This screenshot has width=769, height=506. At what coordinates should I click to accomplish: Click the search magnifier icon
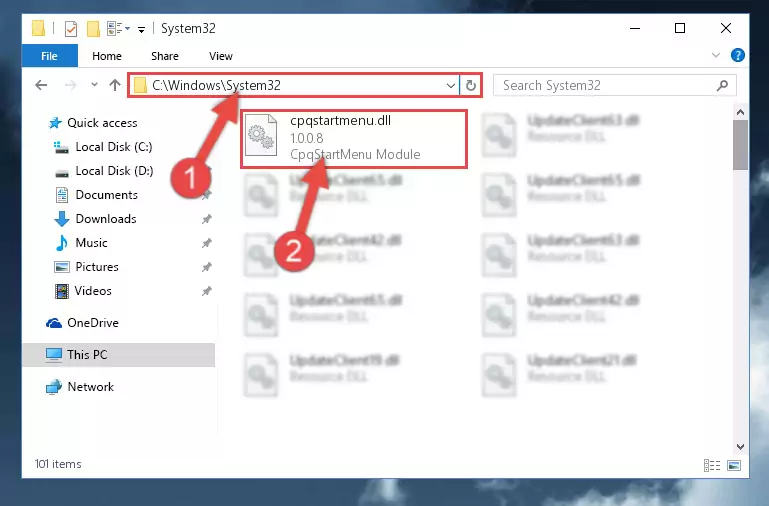pyautogui.click(x=722, y=86)
